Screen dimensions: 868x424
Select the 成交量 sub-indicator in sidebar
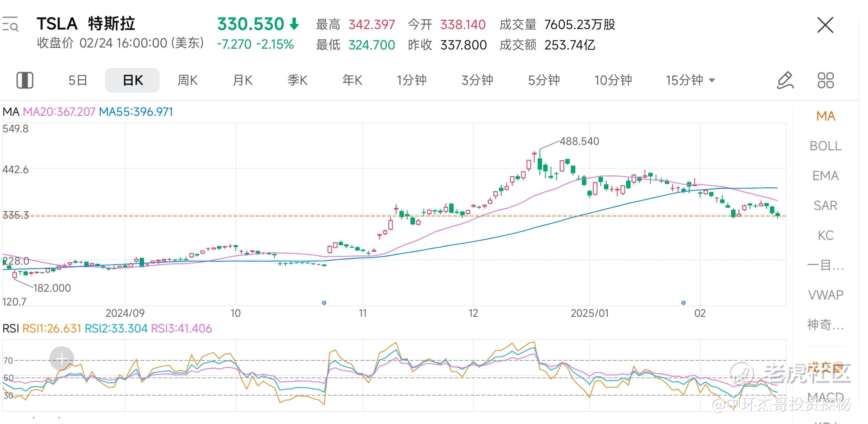(826, 368)
